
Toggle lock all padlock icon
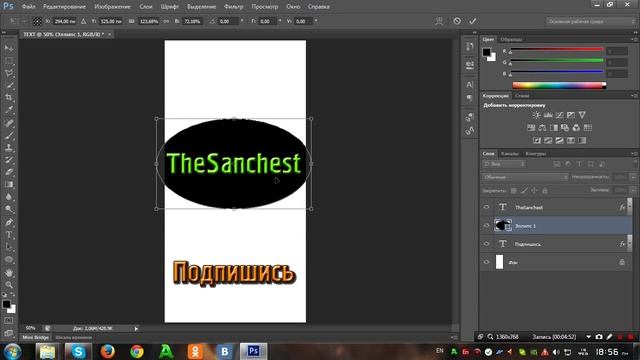544,191
